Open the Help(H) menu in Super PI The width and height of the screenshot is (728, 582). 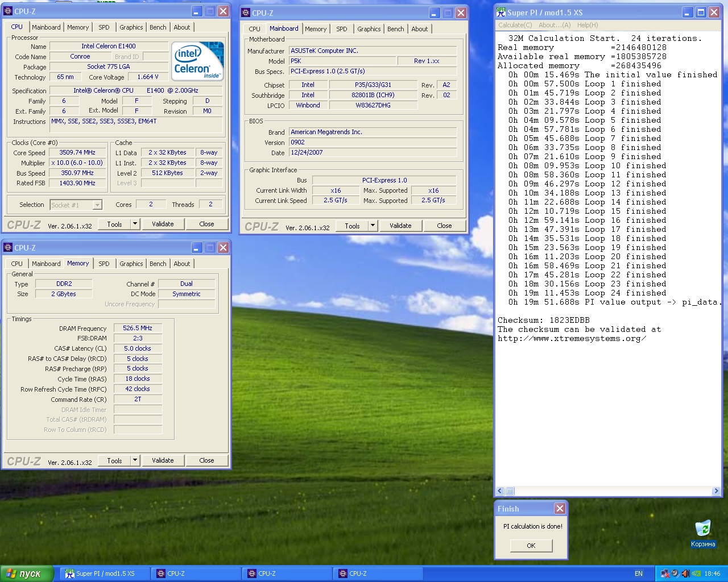588,25
